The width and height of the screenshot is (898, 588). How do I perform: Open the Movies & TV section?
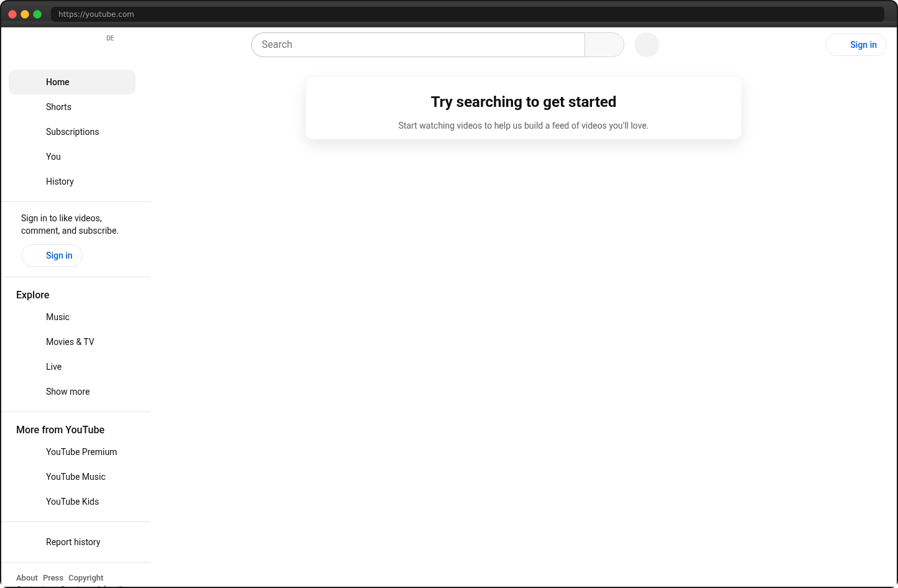tap(70, 341)
